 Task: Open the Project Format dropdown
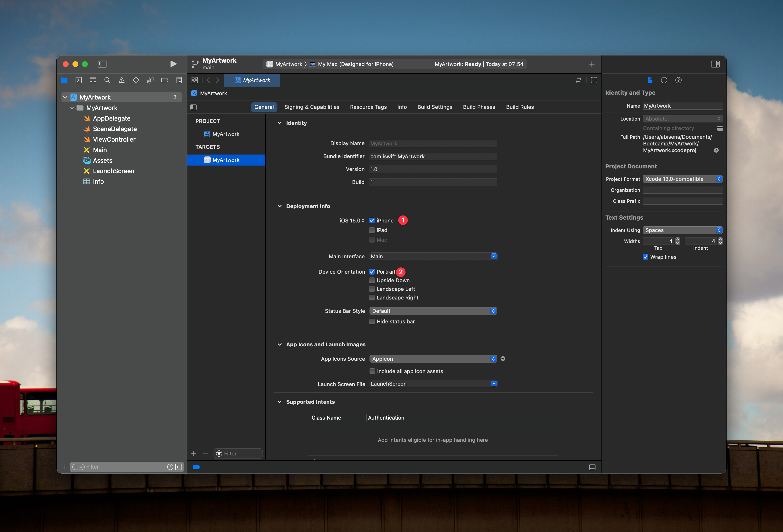point(682,179)
